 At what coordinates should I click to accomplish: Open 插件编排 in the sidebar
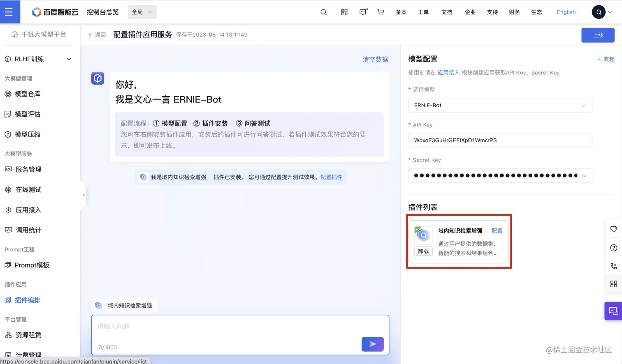pyautogui.click(x=28, y=300)
